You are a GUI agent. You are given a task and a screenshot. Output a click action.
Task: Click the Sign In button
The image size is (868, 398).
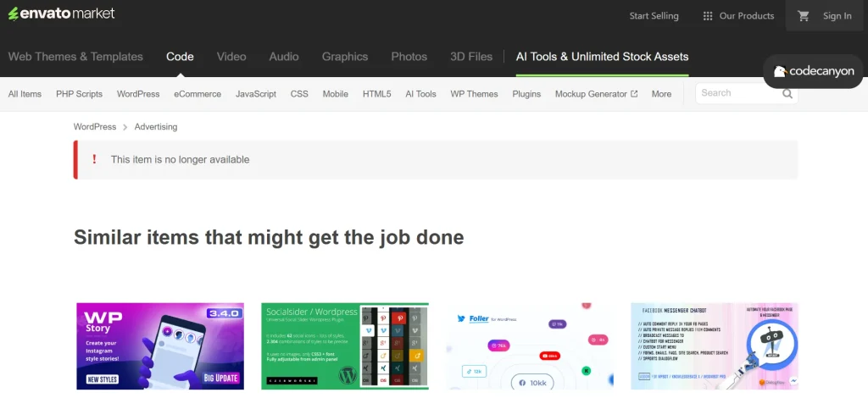(x=837, y=16)
